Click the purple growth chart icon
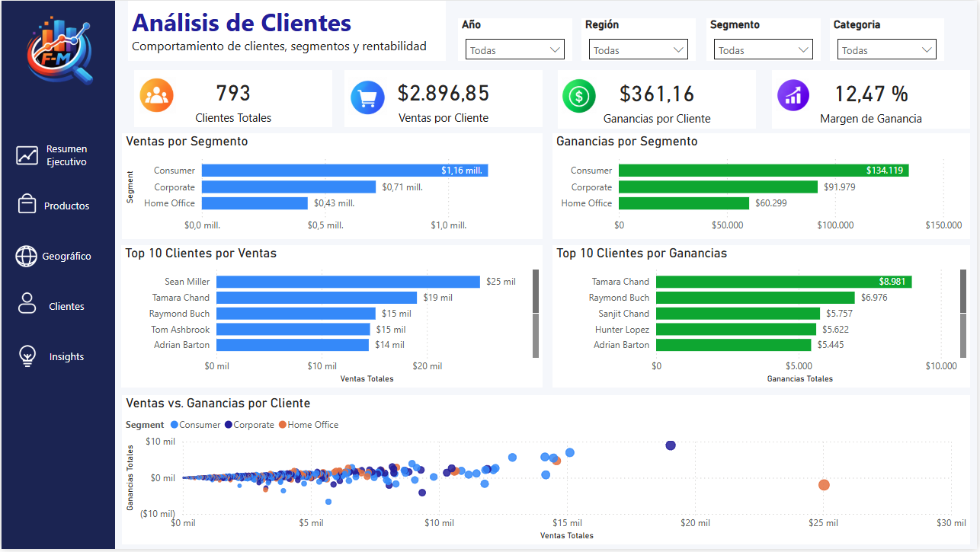980x552 pixels. pos(793,95)
